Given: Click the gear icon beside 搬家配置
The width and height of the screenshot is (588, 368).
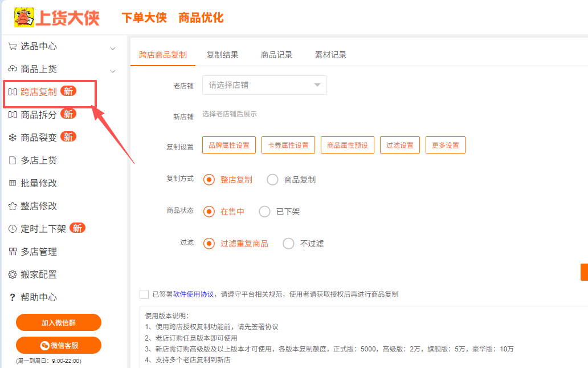Looking at the screenshot, I should (13, 274).
